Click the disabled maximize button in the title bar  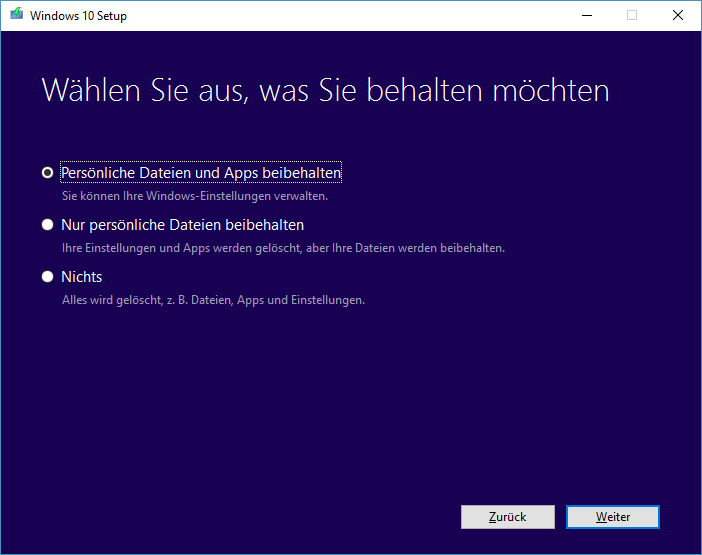(x=632, y=15)
